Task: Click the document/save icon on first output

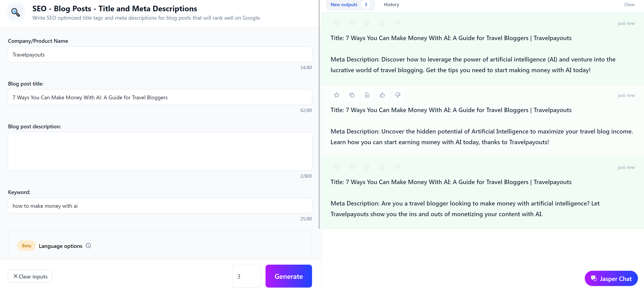Action: pos(367,23)
